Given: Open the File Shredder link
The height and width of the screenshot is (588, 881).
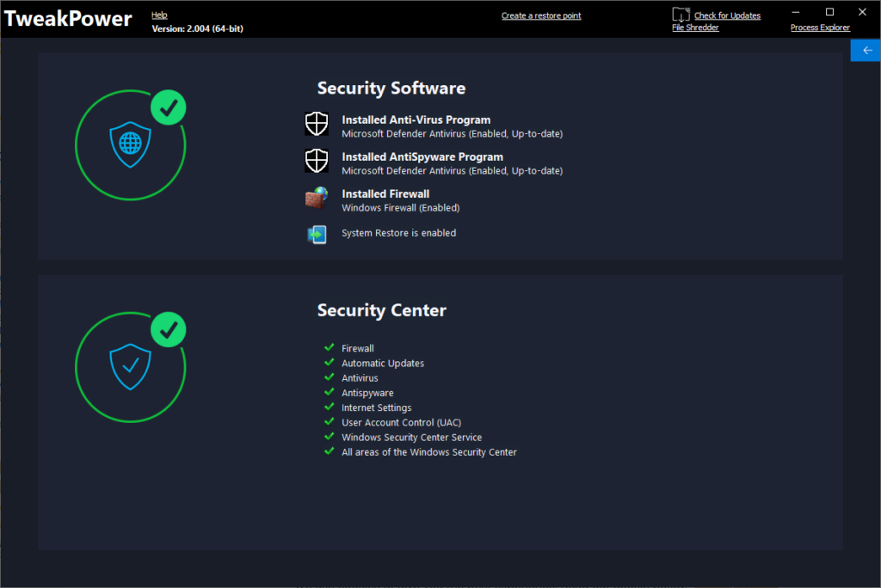Looking at the screenshot, I should coord(695,28).
